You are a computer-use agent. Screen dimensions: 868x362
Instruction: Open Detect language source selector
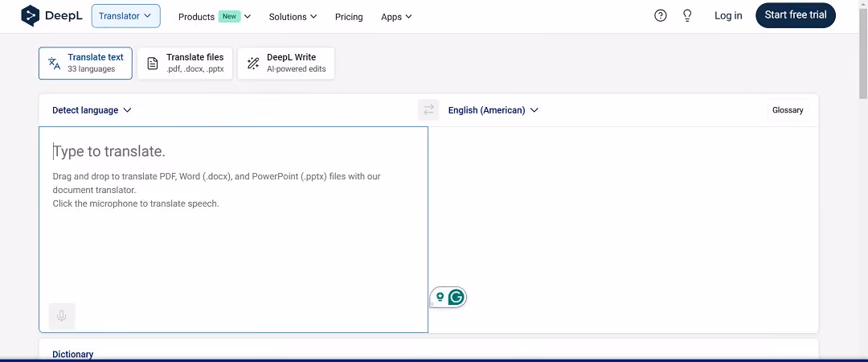point(92,109)
